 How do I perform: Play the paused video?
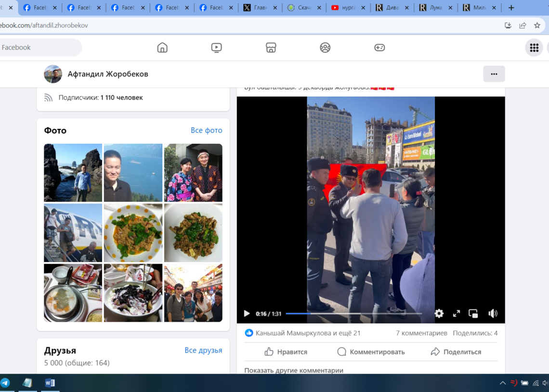point(247,314)
